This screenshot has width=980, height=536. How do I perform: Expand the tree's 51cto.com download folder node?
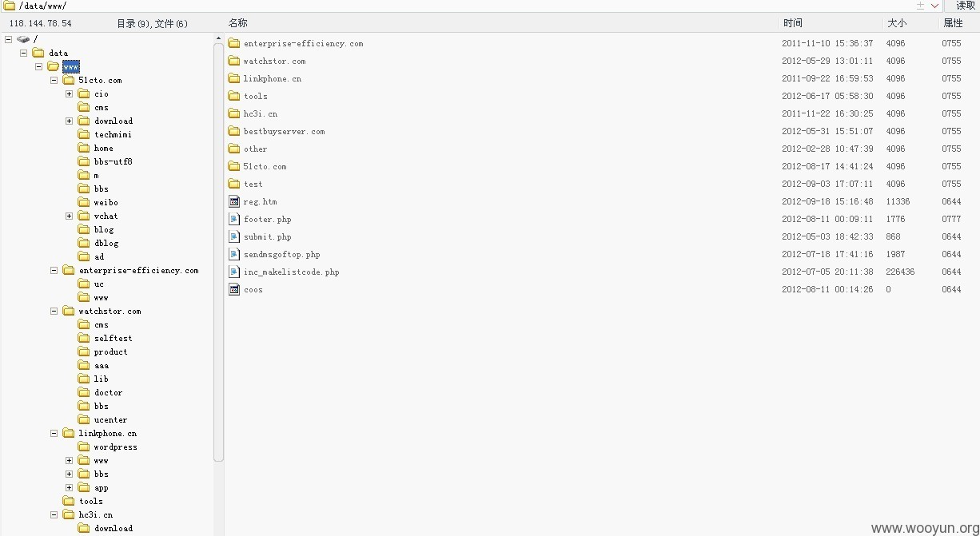pyautogui.click(x=69, y=121)
